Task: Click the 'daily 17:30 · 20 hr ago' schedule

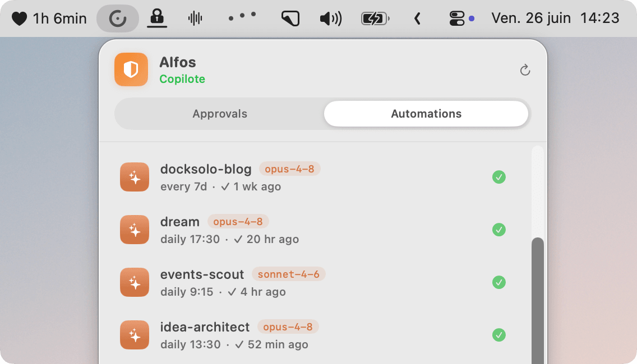Action: point(229,240)
